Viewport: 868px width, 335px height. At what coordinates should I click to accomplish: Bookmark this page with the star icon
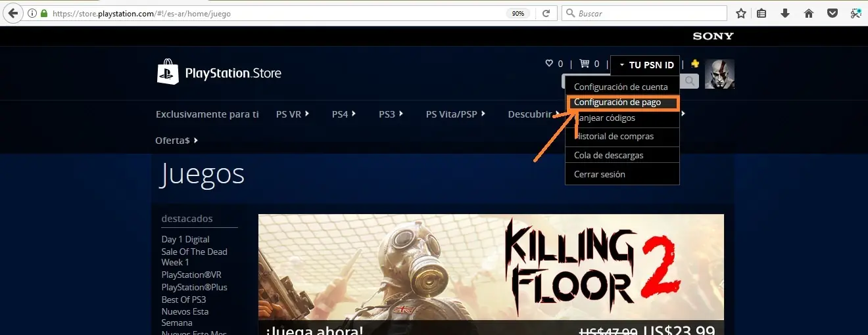(x=741, y=13)
